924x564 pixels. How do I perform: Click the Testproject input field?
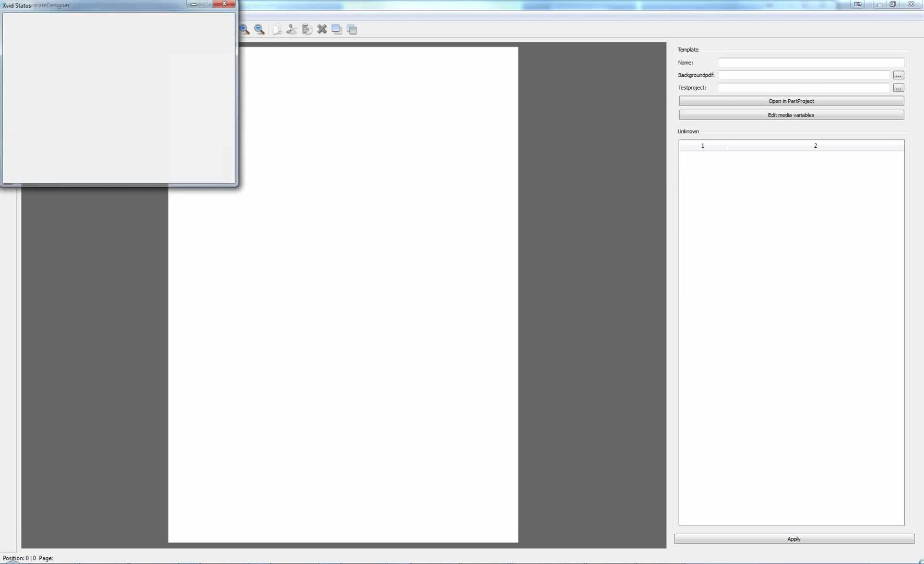[803, 88]
